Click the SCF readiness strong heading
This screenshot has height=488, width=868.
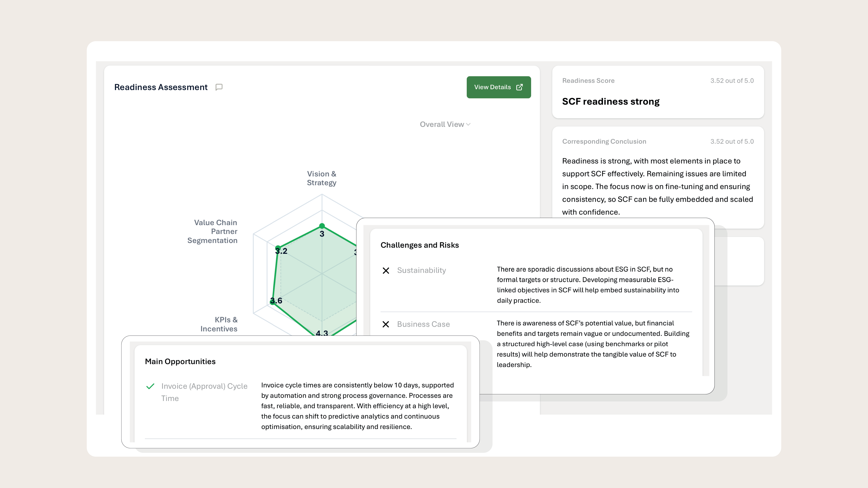(x=611, y=101)
